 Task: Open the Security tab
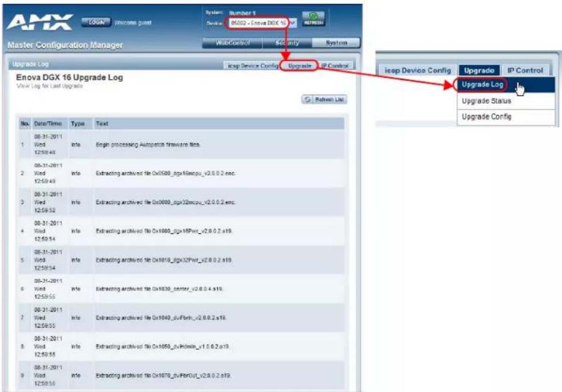(287, 43)
